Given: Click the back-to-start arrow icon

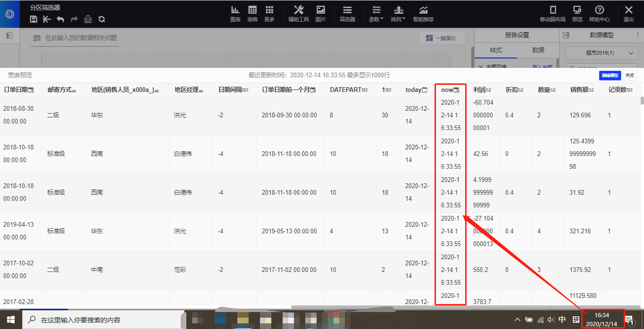Looking at the screenshot, I should point(47,19).
